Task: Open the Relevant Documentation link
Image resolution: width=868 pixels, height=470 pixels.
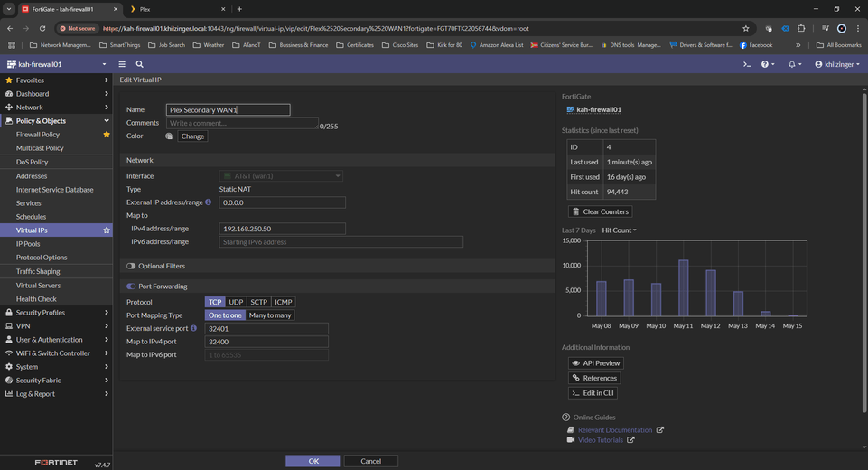Action: click(614, 430)
